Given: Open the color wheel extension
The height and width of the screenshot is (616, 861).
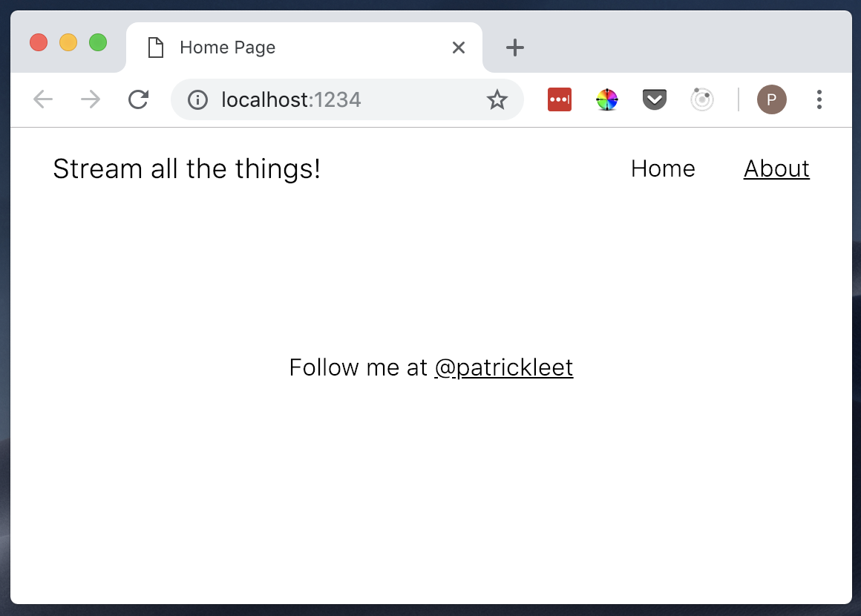Looking at the screenshot, I should tap(606, 99).
